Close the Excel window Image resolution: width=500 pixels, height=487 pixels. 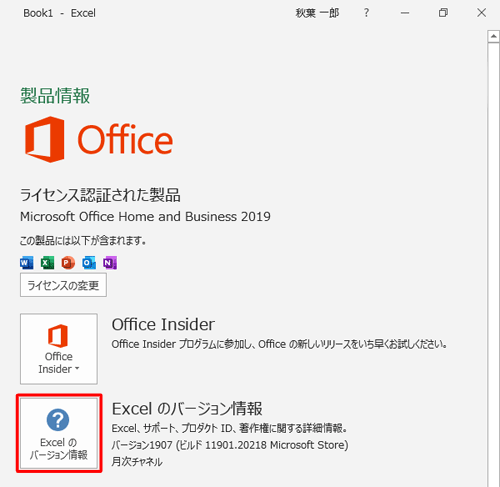481,13
